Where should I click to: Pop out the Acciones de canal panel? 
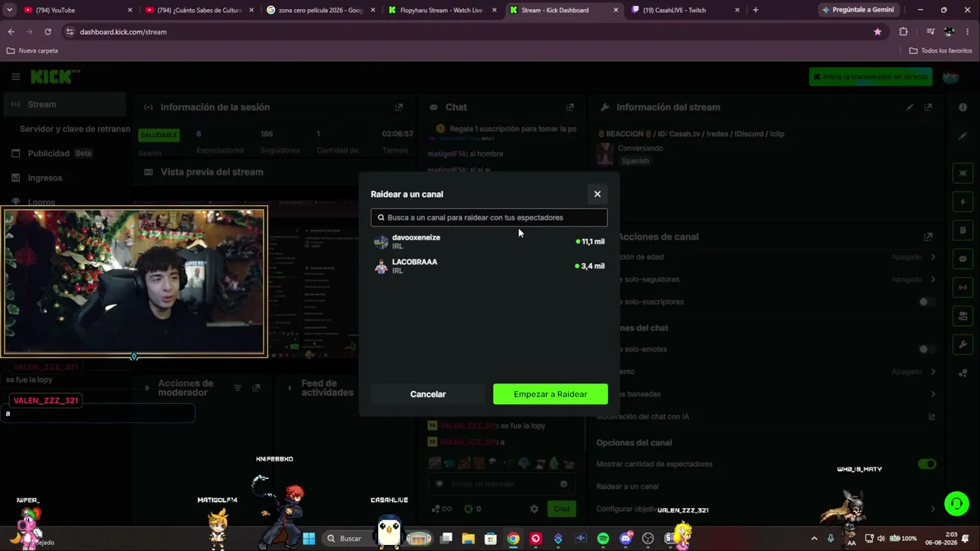point(929,236)
